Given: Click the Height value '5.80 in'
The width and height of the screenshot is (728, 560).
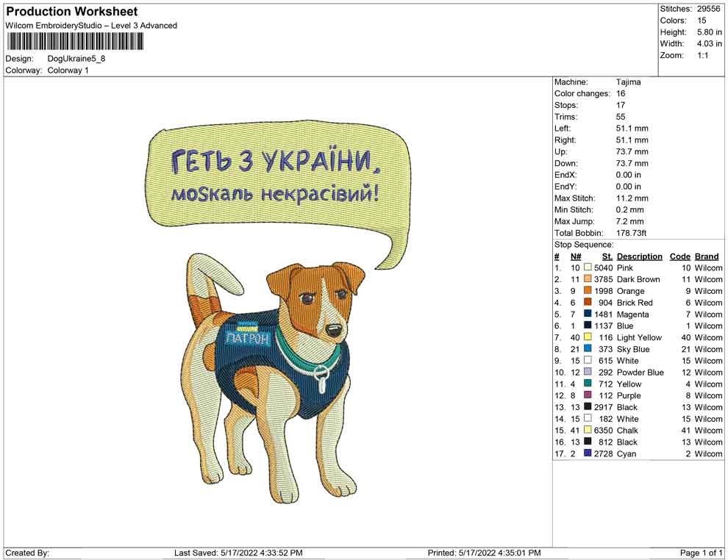Looking at the screenshot, I should [709, 32].
